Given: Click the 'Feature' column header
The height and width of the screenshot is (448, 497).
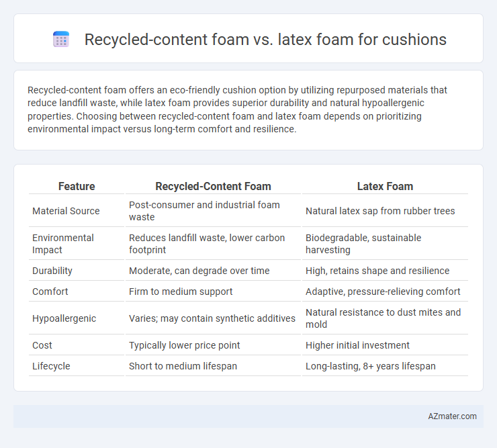Looking at the screenshot, I should [x=77, y=186].
